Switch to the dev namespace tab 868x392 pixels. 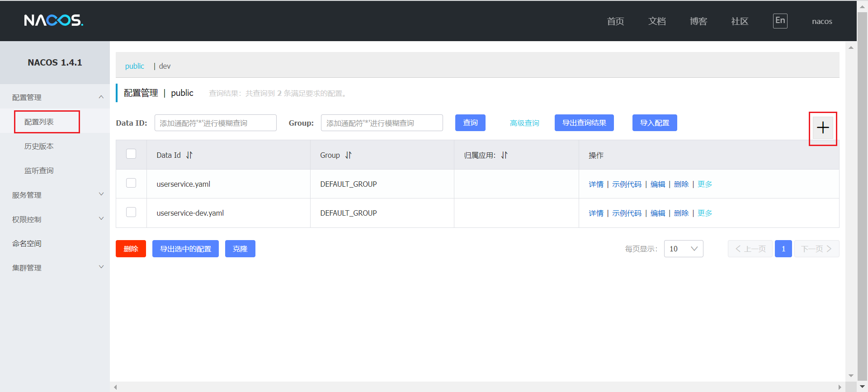[165, 66]
